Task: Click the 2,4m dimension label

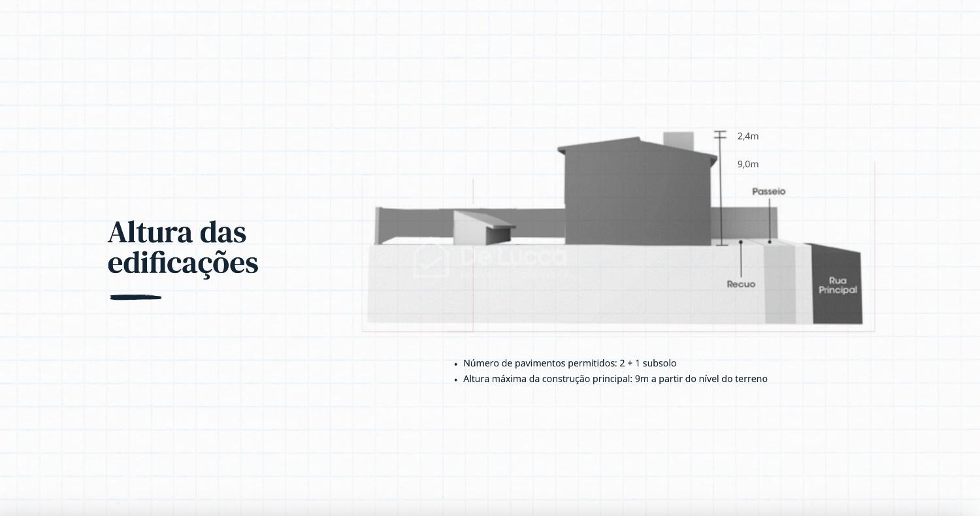Action: [x=748, y=137]
